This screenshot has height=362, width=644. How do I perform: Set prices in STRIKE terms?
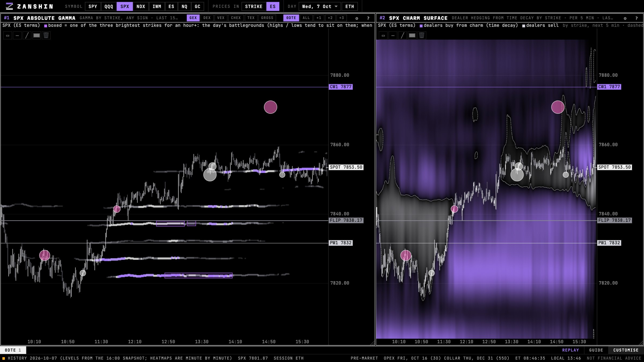[x=254, y=6]
